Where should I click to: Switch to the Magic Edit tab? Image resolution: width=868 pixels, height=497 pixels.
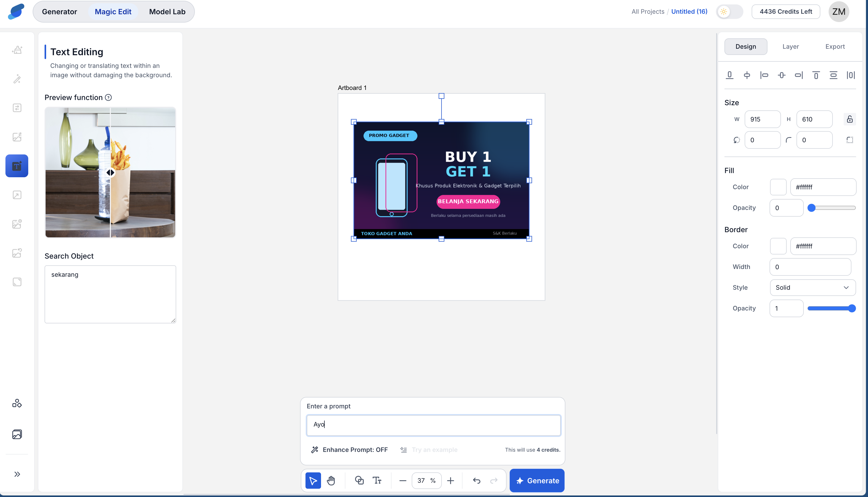click(x=113, y=12)
